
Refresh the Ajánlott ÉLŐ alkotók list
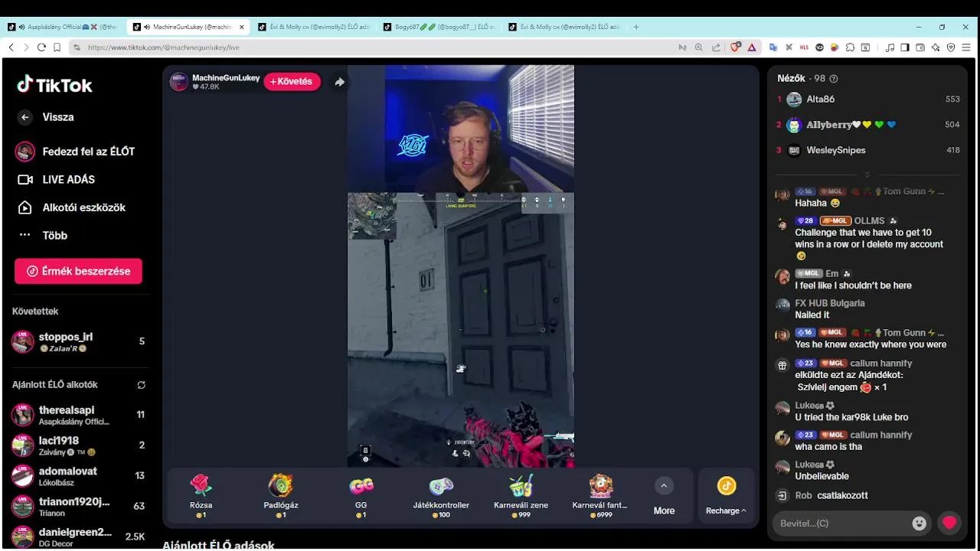click(x=141, y=385)
